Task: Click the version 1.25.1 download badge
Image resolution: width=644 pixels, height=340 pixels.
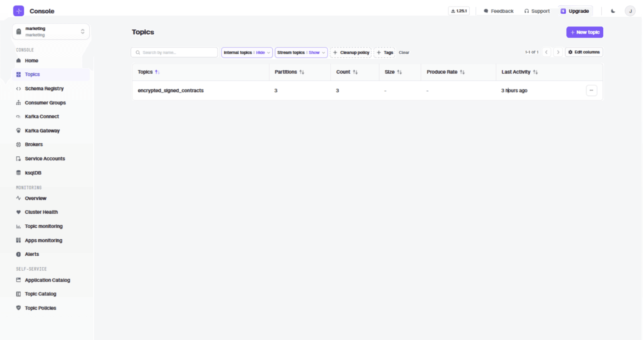Action: coord(459,11)
